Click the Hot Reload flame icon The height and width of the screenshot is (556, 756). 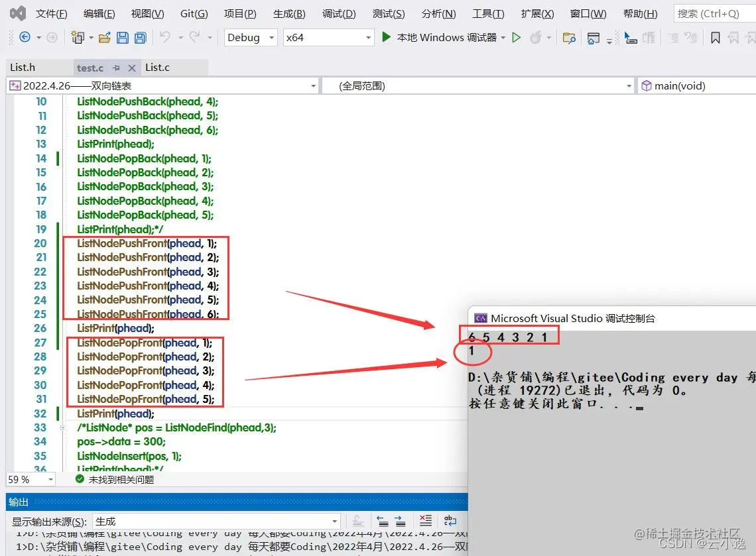click(x=536, y=37)
